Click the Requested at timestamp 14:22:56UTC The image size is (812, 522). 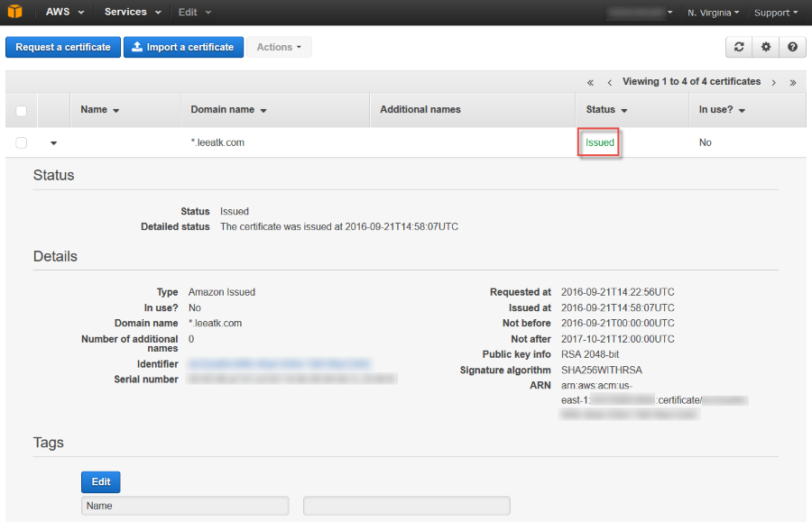618,292
